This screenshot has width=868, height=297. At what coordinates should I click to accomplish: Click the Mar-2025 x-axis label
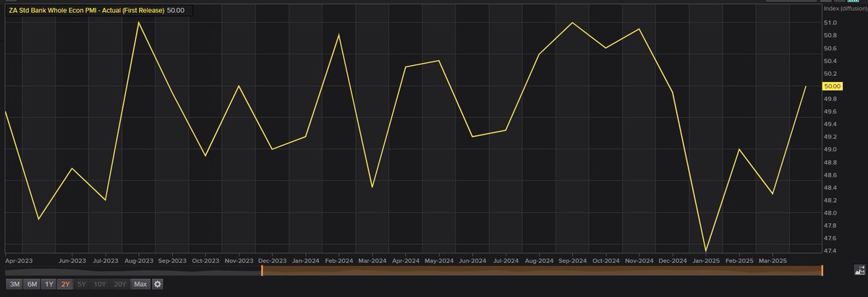772,259
